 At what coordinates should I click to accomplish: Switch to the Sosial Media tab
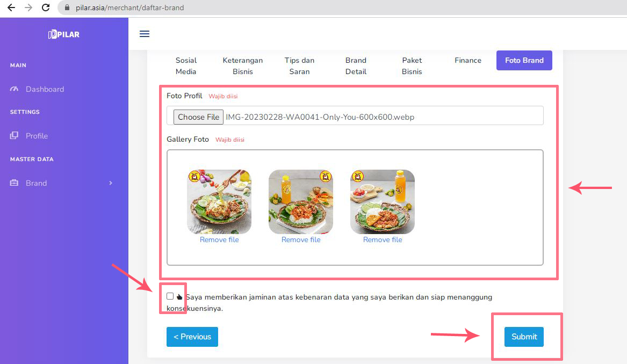[186, 66]
